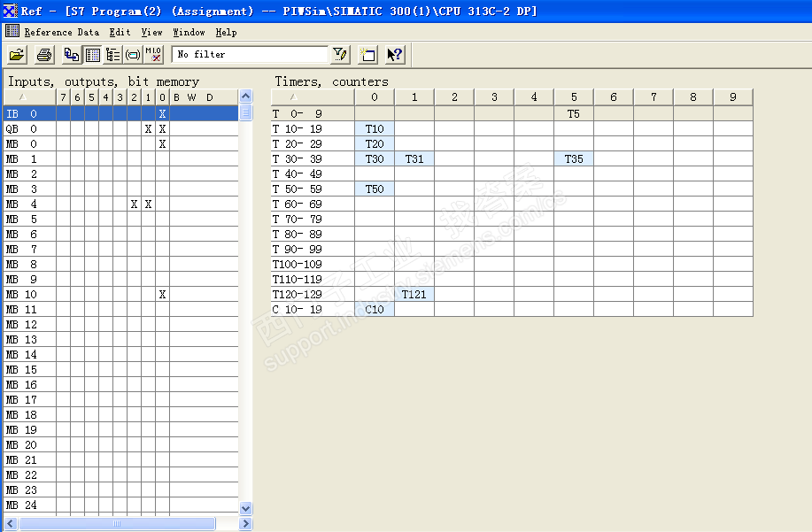Click bit 7 column header in inputs table

(x=63, y=97)
